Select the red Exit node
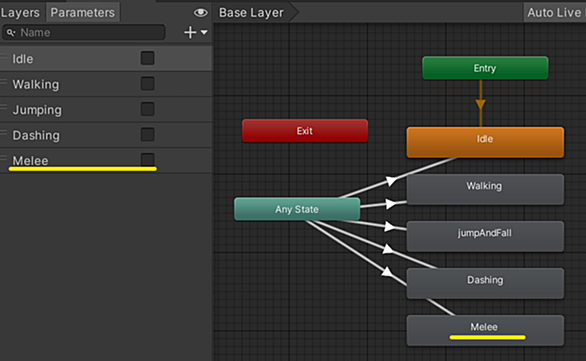The height and width of the screenshot is (361, 586). coord(305,131)
